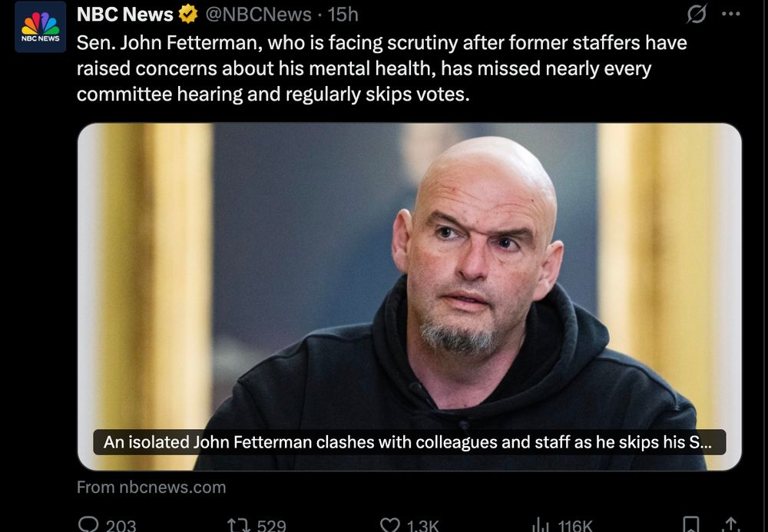Open the three-dot more options menu
Image resolution: width=768 pixels, height=532 pixels.
(731, 14)
